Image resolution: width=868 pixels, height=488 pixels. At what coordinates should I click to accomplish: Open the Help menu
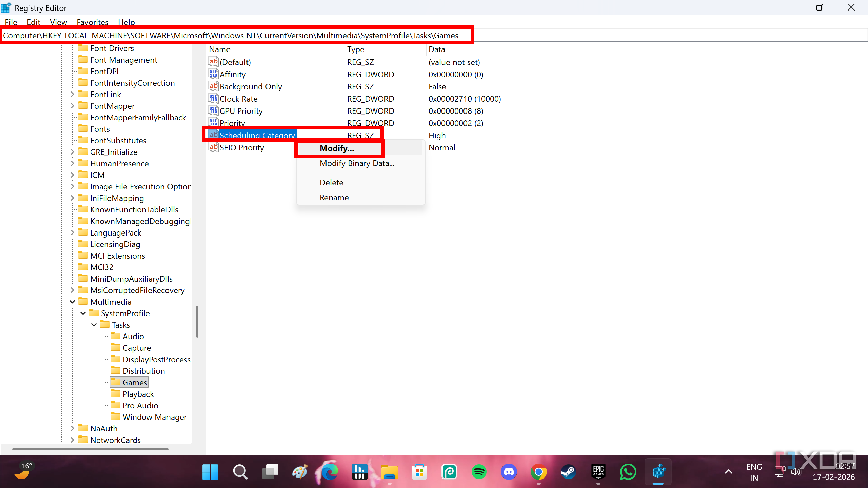pyautogui.click(x=126, y=22)
